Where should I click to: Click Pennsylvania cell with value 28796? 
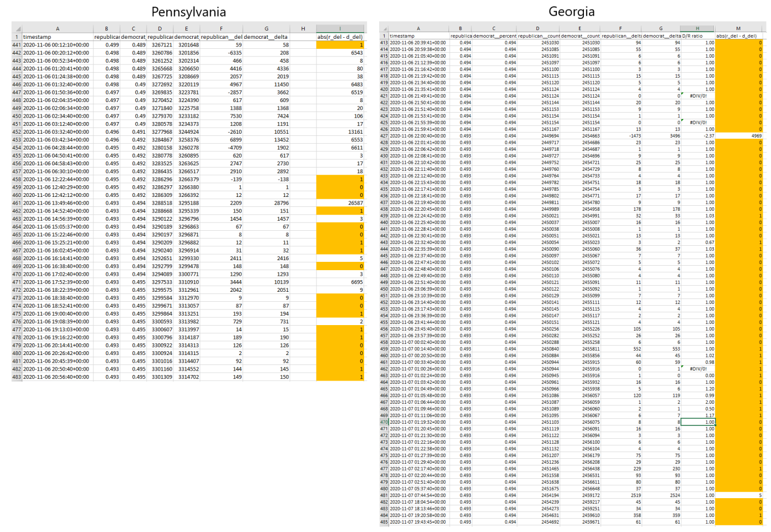click(266, 203)
